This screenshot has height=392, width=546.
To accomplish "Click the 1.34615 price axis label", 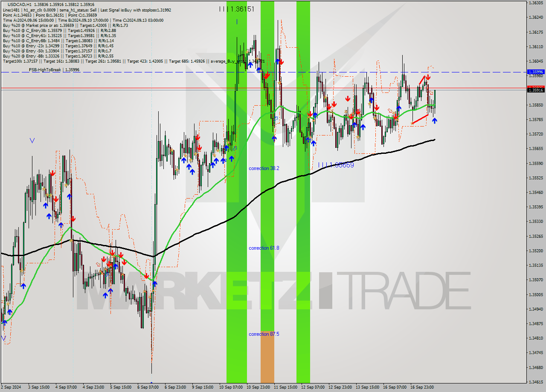I will point(536,382).
